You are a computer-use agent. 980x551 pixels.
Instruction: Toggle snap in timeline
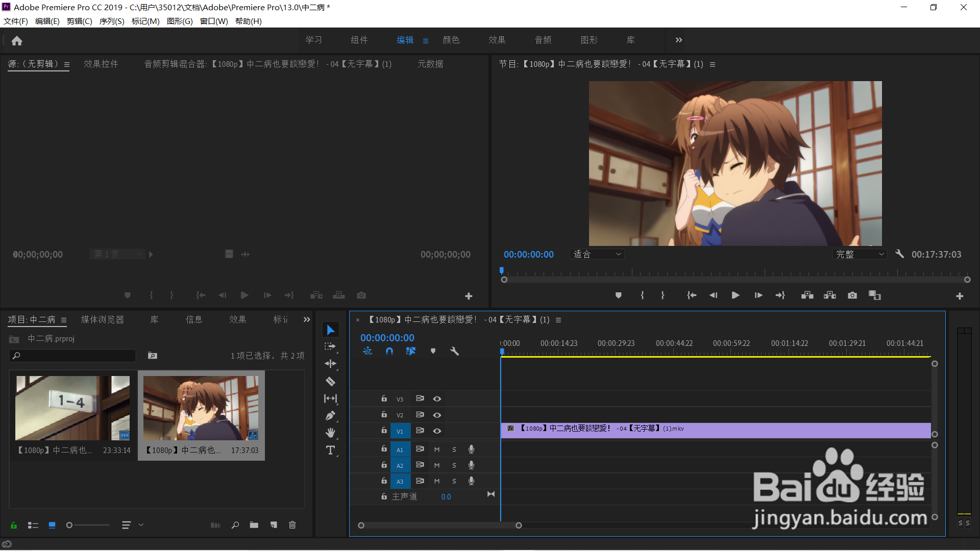[389, 351]
